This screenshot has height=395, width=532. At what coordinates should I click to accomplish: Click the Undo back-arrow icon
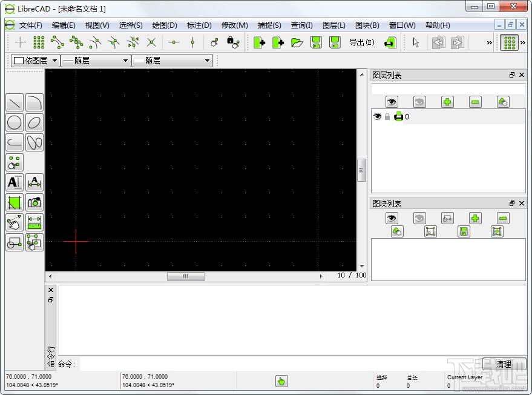[438, 42]
